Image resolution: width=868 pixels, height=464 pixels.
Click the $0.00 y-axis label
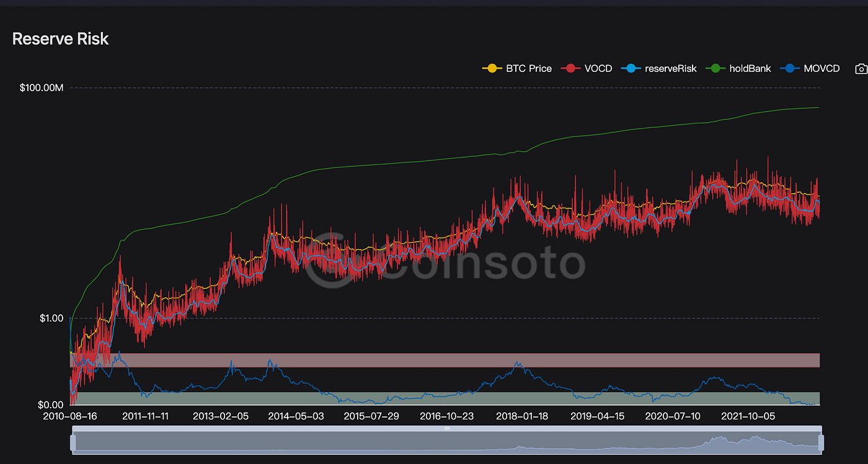(52, 405)
